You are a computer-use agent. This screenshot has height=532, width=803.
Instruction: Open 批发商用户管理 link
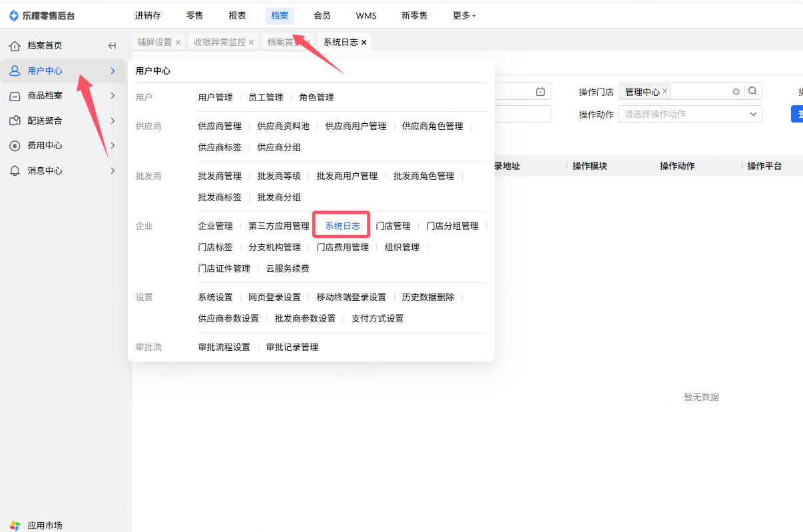point(347,176)
